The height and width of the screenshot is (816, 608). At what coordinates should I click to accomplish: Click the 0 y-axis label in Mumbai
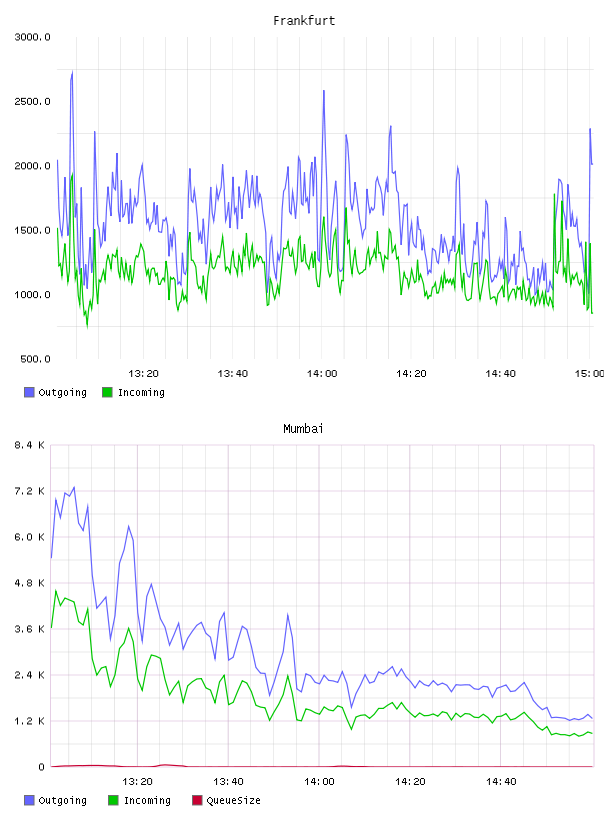pyautogui.click(x=41, y=767)
